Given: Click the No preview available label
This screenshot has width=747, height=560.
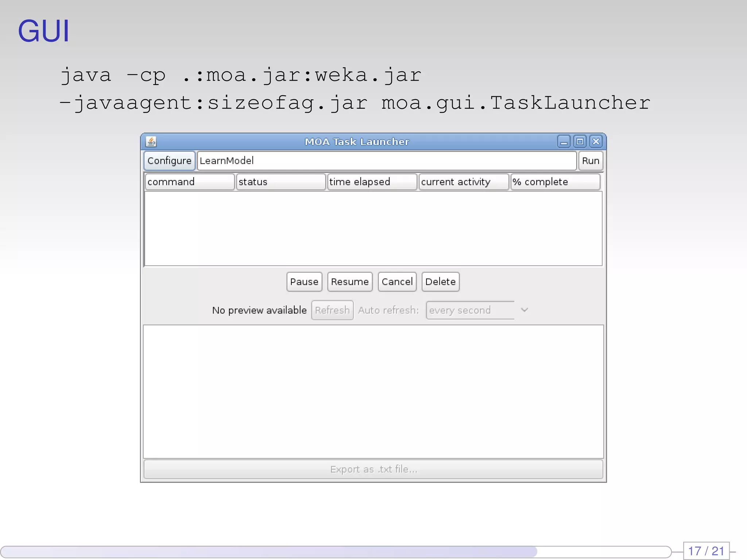Looking at the screenshot, I should 259,310.
